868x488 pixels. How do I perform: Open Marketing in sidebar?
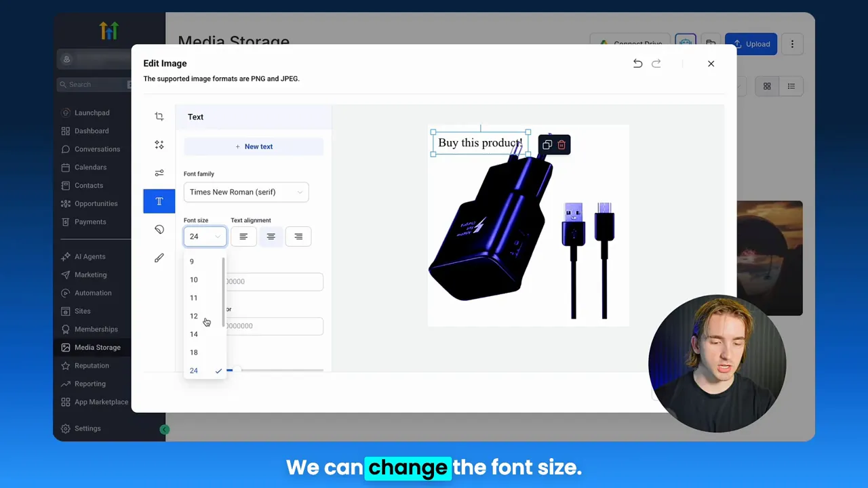92,275
